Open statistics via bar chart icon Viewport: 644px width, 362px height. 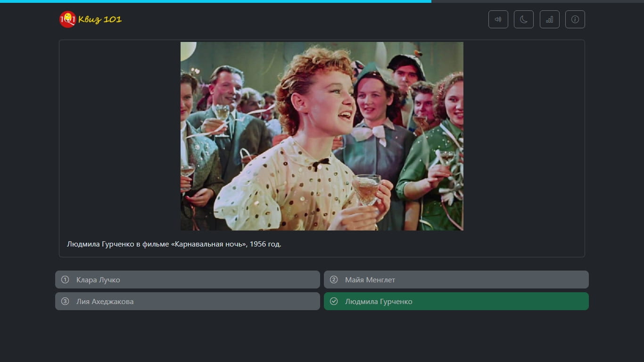(549, 19)
